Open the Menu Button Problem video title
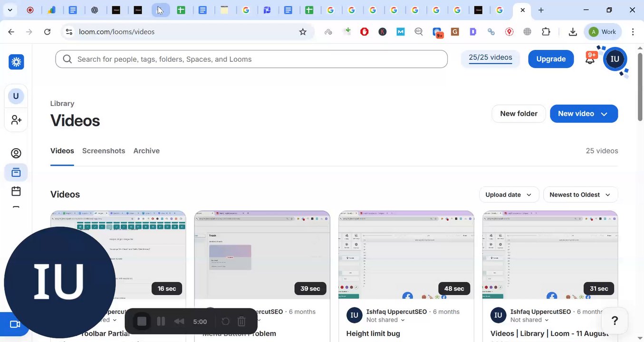The width and height of the screenshot is (644, 342). [x=239, y=333]
